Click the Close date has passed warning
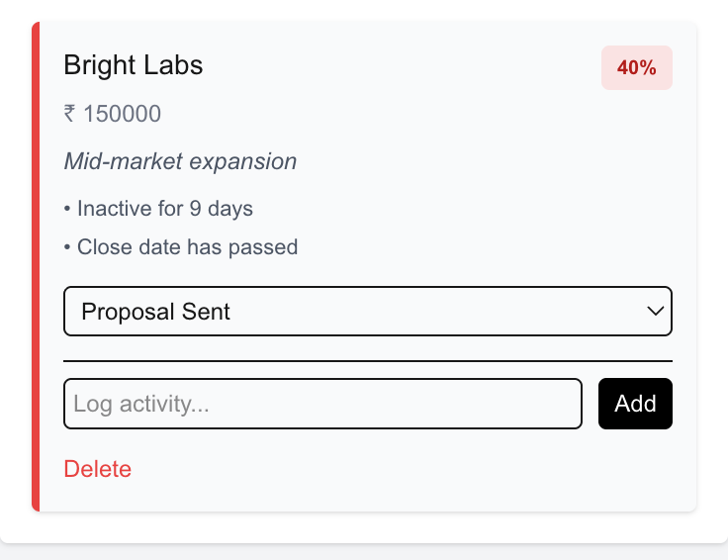The height and width of the screenshot is (560, 728). [187, 246]
